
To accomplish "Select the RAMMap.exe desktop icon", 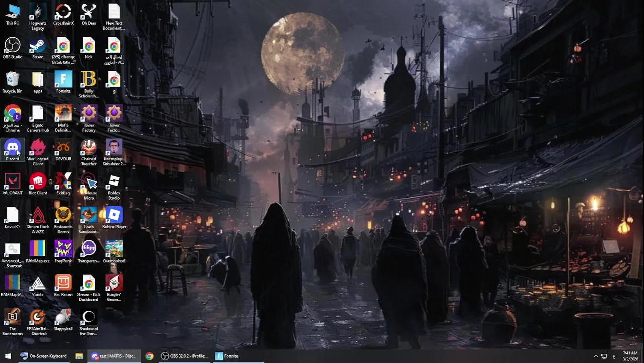I will (x=38, y=252).
